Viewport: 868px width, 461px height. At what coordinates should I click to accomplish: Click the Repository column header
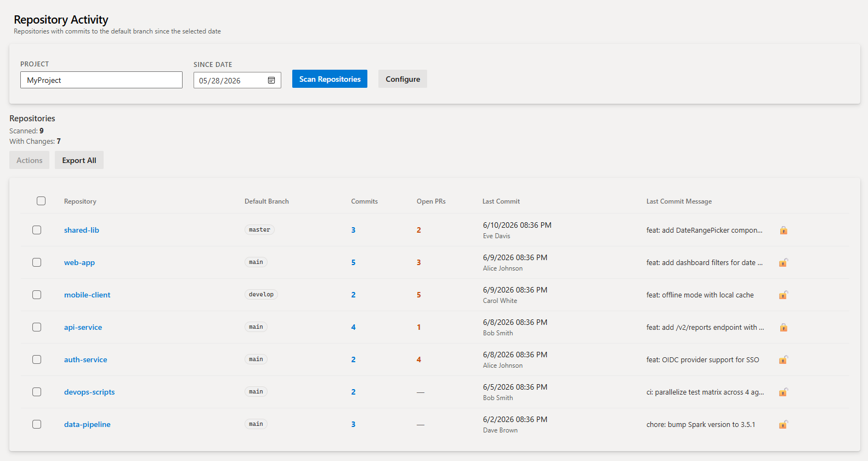click(80, 201)
